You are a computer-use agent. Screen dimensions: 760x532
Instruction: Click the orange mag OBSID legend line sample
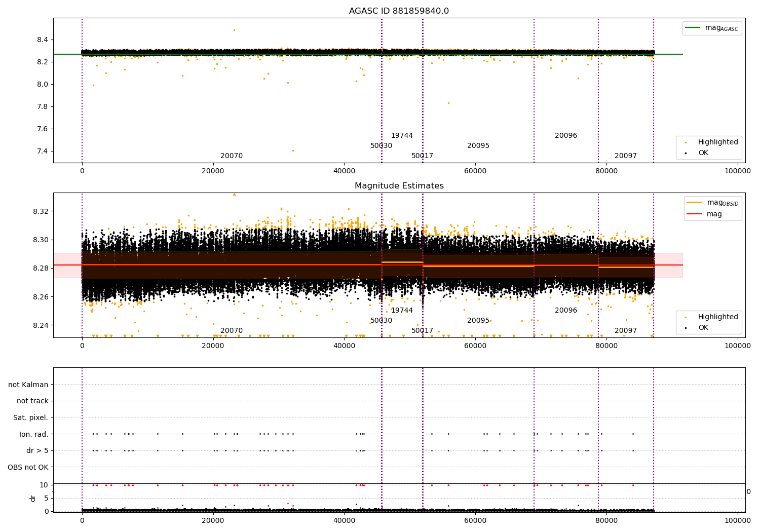(x=694, y=202)
